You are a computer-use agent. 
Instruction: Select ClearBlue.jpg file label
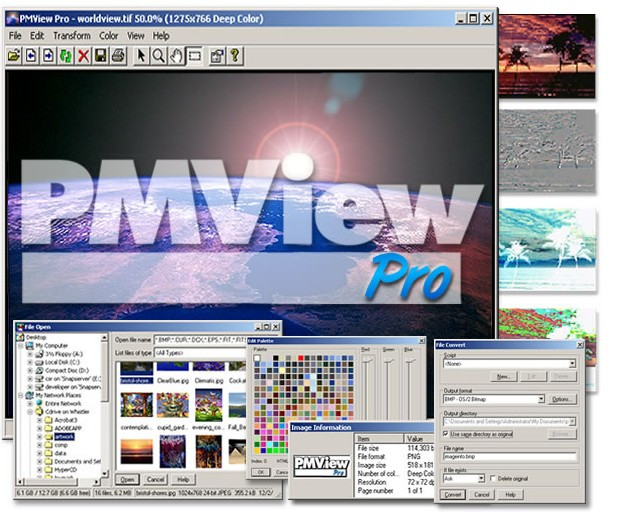[x=173, y=380]
